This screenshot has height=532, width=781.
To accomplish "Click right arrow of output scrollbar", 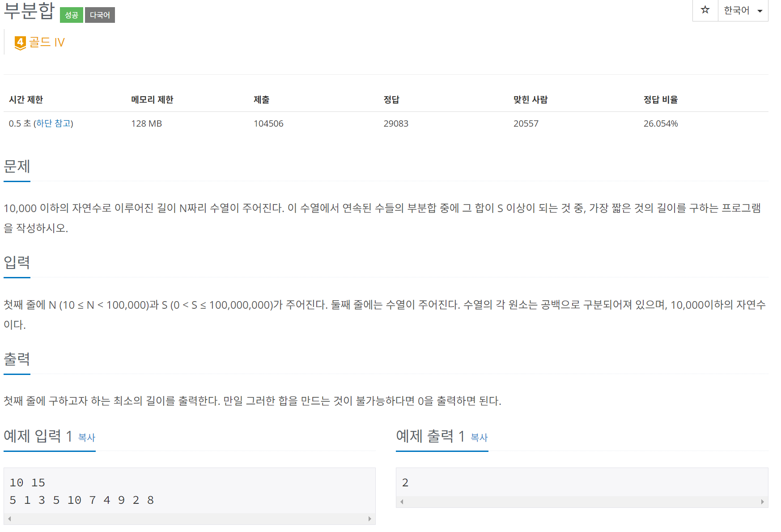I will point(762,502).
